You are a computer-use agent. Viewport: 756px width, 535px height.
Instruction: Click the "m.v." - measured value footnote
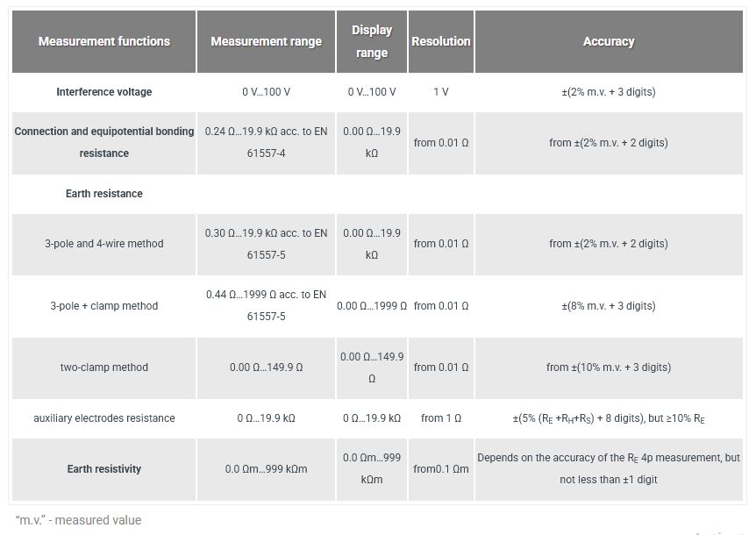pos(78,520)
